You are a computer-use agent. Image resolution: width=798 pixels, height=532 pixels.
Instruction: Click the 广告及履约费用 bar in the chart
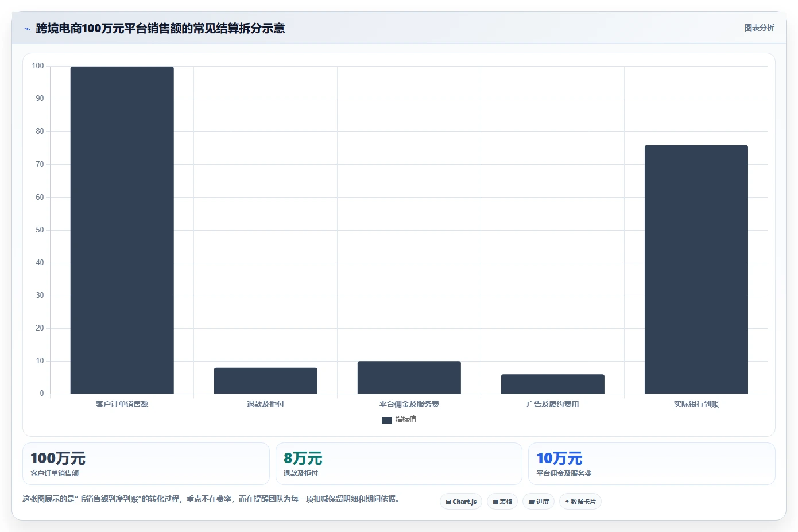[553, 384]
